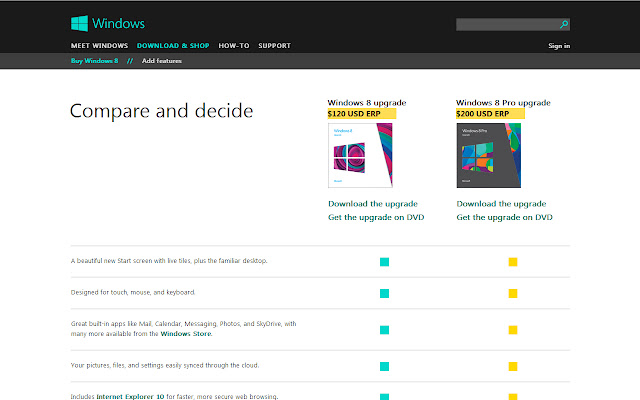
Task: Click the Windows 8 upgrade box image
Action: (360, 156)
